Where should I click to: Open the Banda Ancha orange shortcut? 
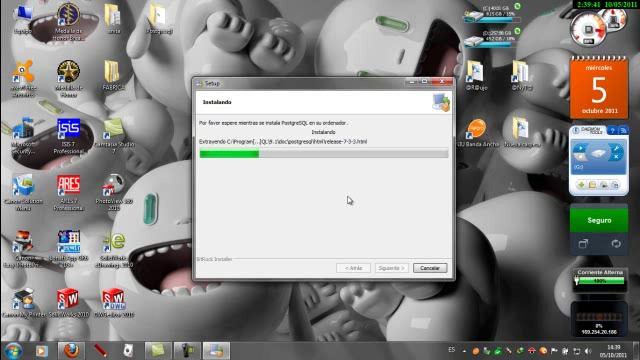477,133
